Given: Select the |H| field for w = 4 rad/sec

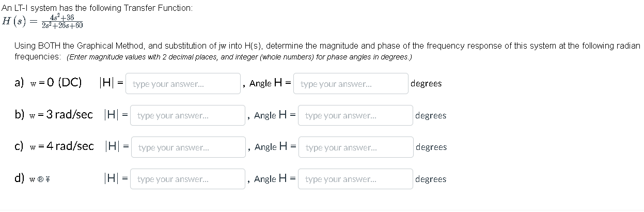Looking at the screenshot, I should pos(188,147).
